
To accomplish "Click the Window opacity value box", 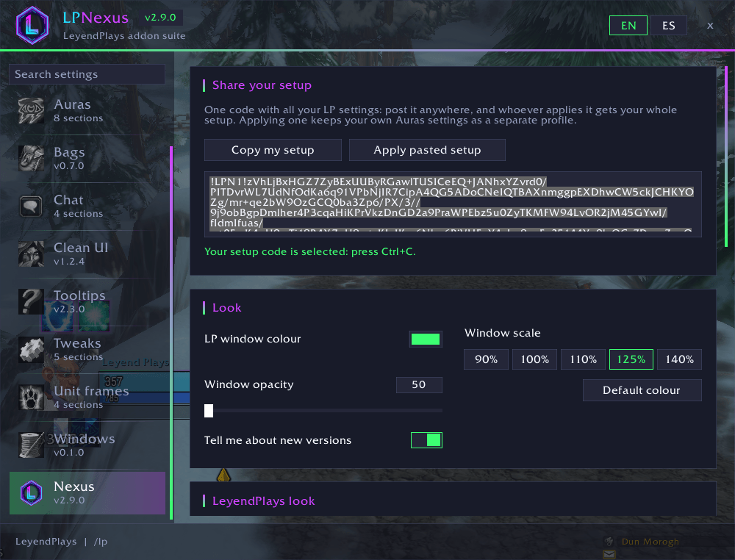I will coord(419,385).
